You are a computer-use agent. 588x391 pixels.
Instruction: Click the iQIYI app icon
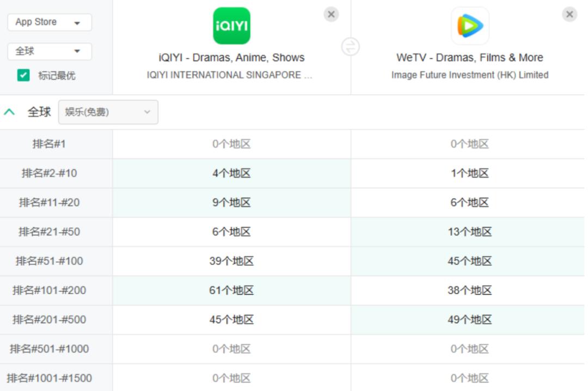pyautogui.click(x=231, y=26)
